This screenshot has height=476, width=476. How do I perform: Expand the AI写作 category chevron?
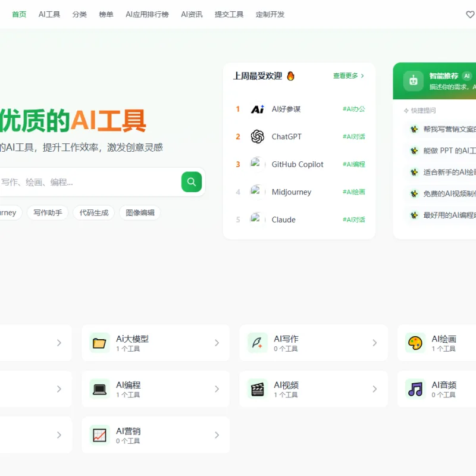click(x=375, y=343)
